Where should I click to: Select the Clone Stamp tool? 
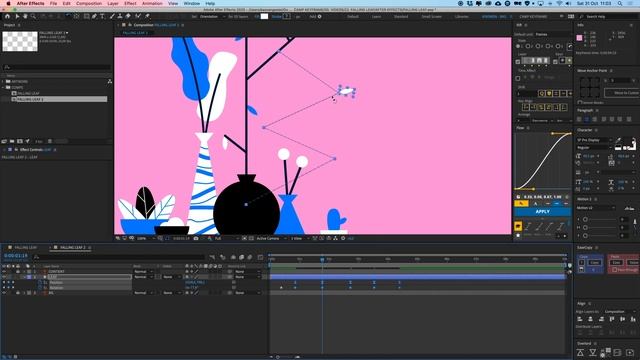click(x=120, y=16)
